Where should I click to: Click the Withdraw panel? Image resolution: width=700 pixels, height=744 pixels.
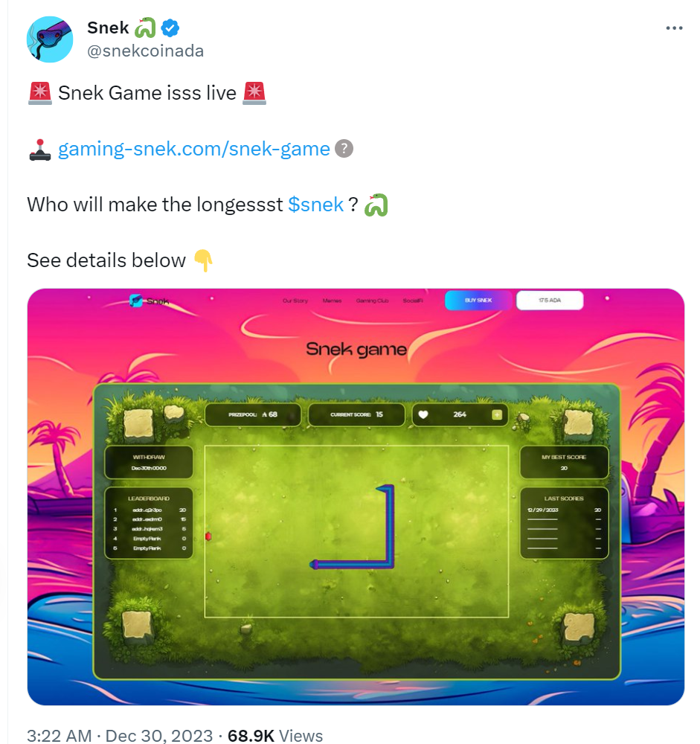pyautogui.click(x=149, y=462)
